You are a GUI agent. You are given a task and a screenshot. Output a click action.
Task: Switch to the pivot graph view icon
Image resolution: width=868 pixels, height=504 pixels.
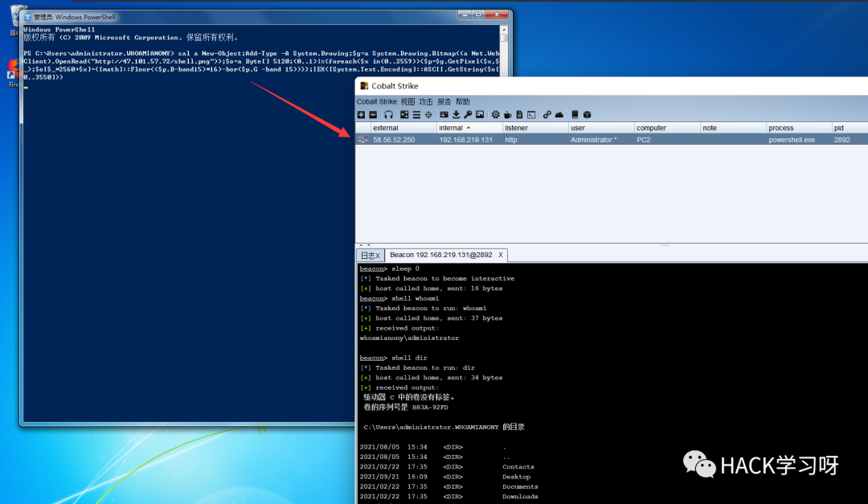click(404, 115)
